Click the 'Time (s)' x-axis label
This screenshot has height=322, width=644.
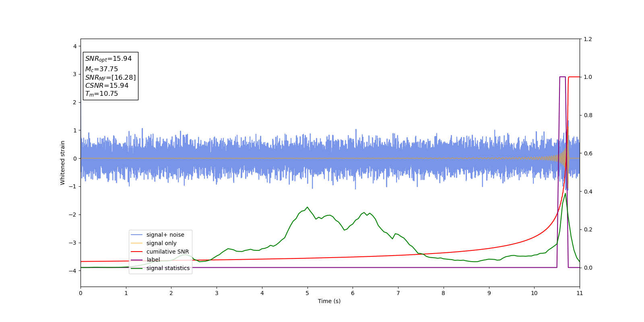[329, 301]
